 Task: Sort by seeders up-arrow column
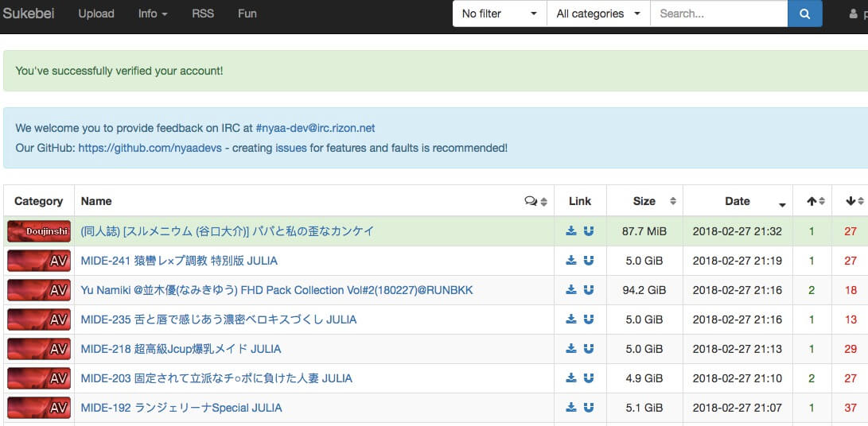[812, 201]
